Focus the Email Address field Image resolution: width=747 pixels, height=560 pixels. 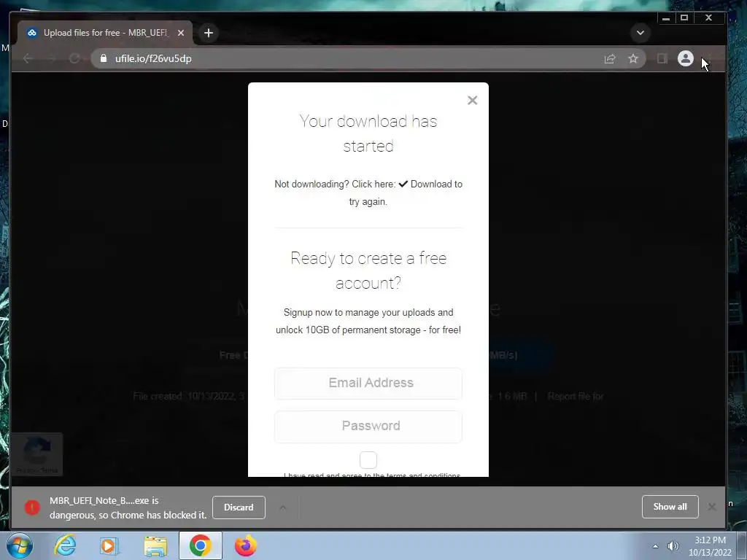(x=368, y=384)
